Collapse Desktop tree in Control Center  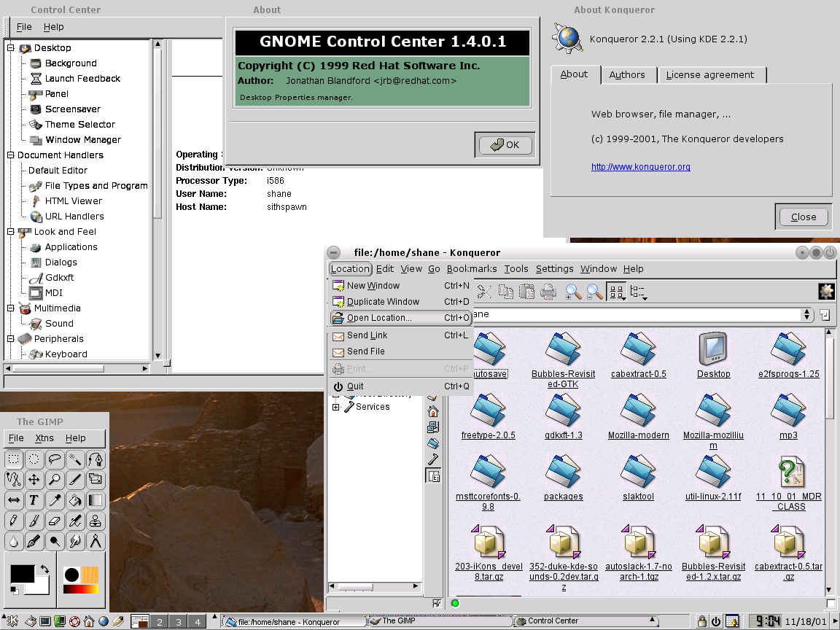coord(10,47)
